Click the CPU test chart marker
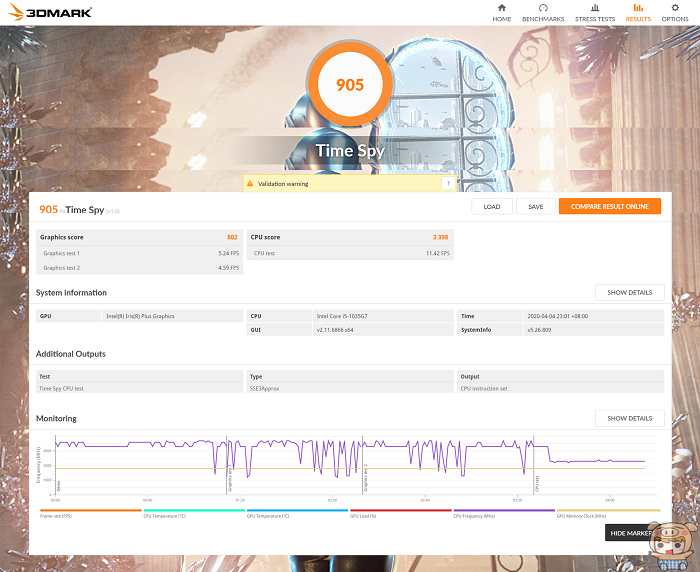 click(x=537, y=483)
